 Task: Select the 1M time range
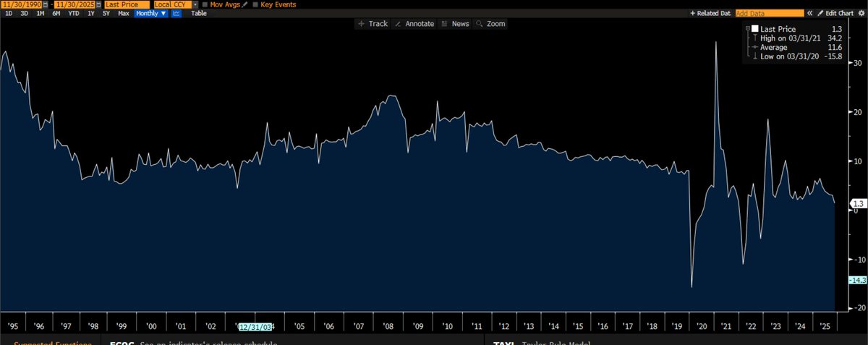tap(40, 13)
